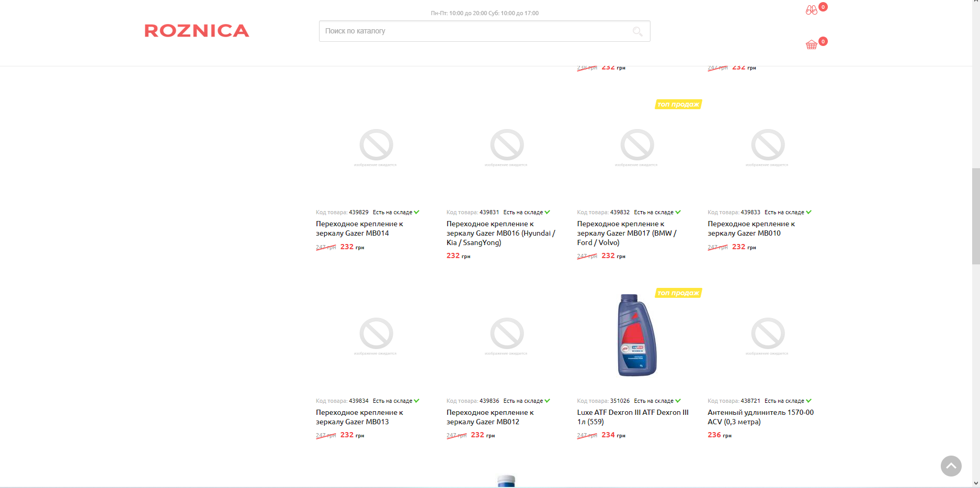Open Gazer MB014 mirror mount link

coord(359,228)
